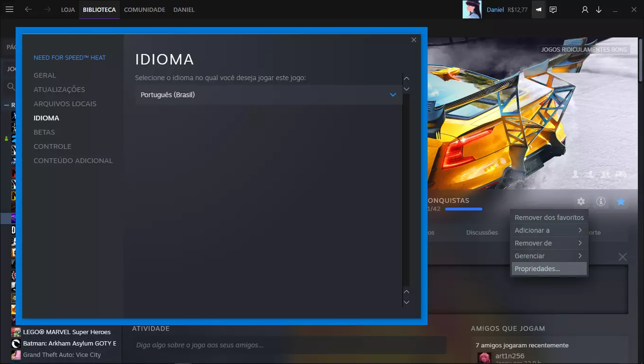Open the LEGO MARVEL Super Heroes game icon

(x=16, y=332)
